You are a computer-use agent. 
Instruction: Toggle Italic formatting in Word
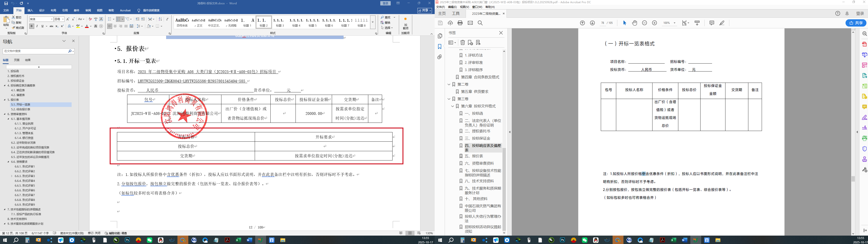[37, 26]
